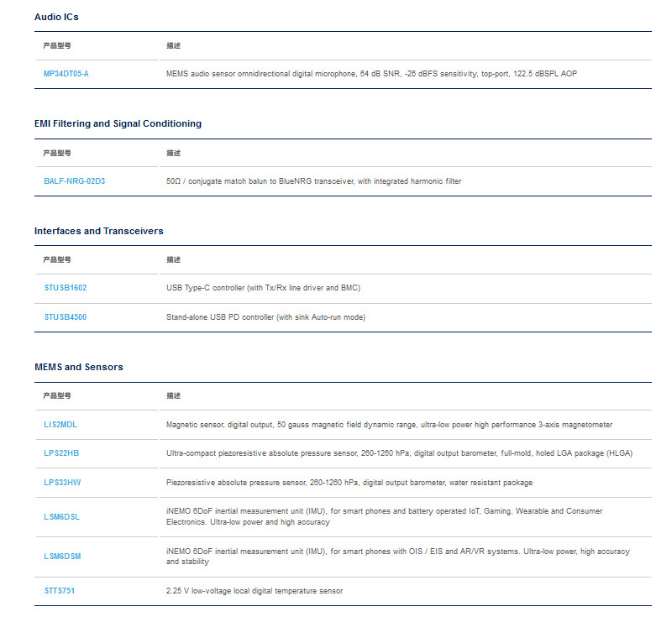
Task: Open the LSM6DSM IMU link
Action: 62,557
